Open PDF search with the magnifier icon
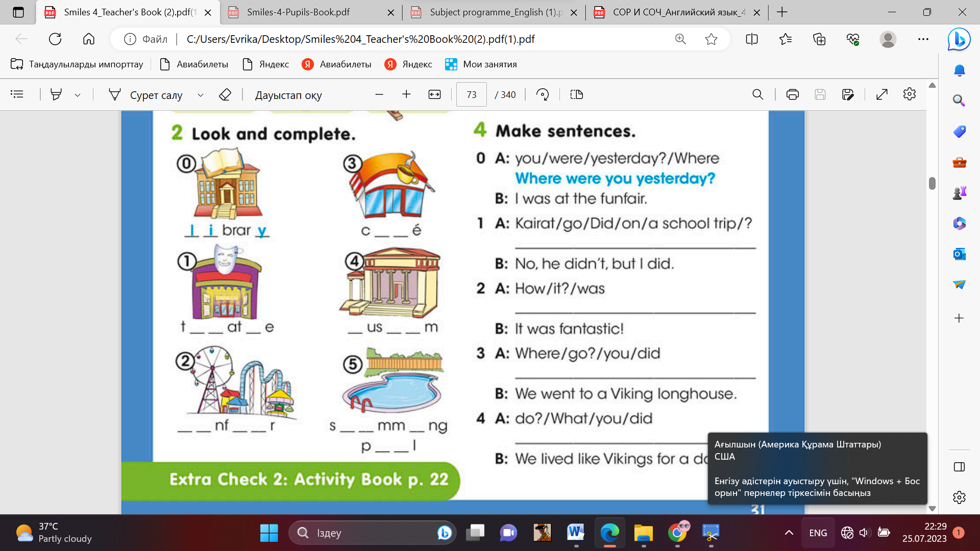The image size is (980, 551). pos(757,94)
